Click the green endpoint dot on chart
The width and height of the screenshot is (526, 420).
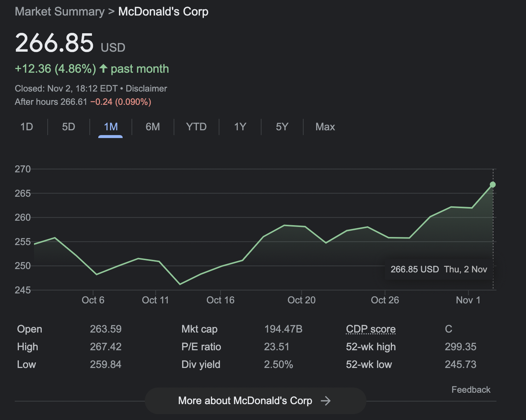pos(492,185)
